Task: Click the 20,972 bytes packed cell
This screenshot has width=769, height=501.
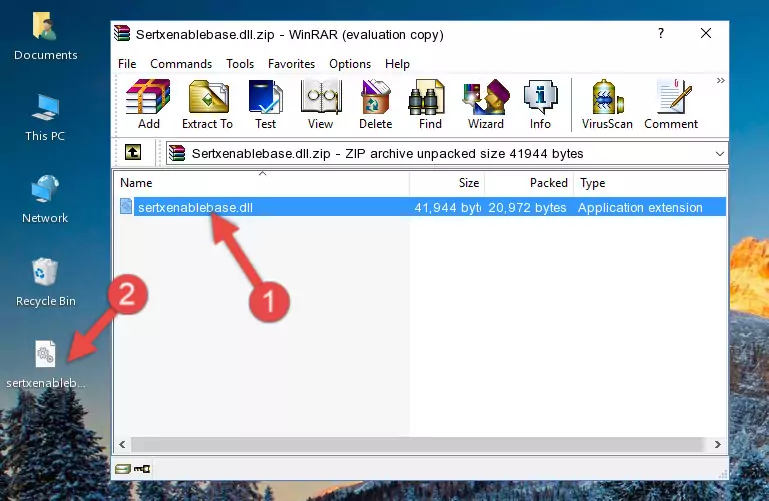Action: [x=527, y=207]
